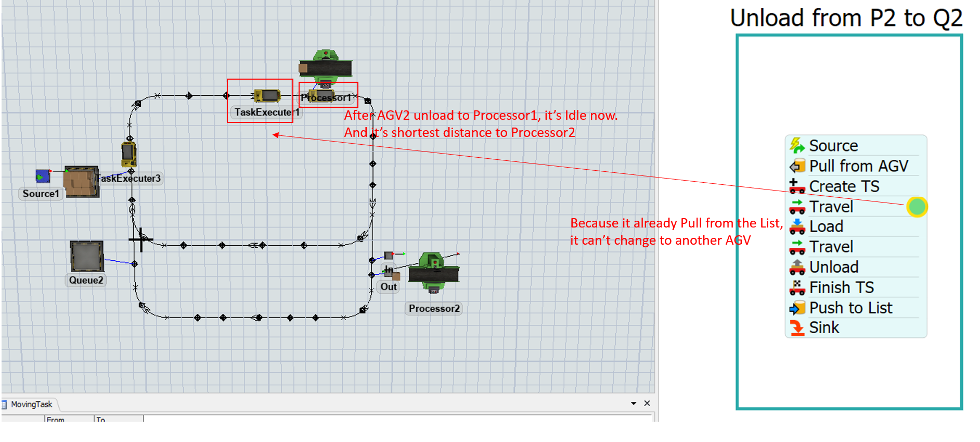Click the Create TS activity icon
Image resolution: width=980 pixels, height=442 pixels.
coord(796,186)
